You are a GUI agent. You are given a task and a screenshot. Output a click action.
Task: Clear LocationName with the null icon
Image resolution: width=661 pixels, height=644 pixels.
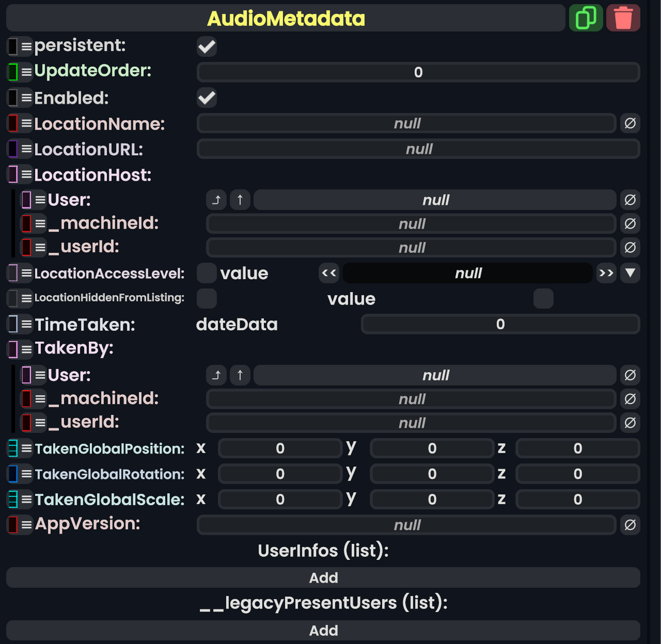(630, 123)
